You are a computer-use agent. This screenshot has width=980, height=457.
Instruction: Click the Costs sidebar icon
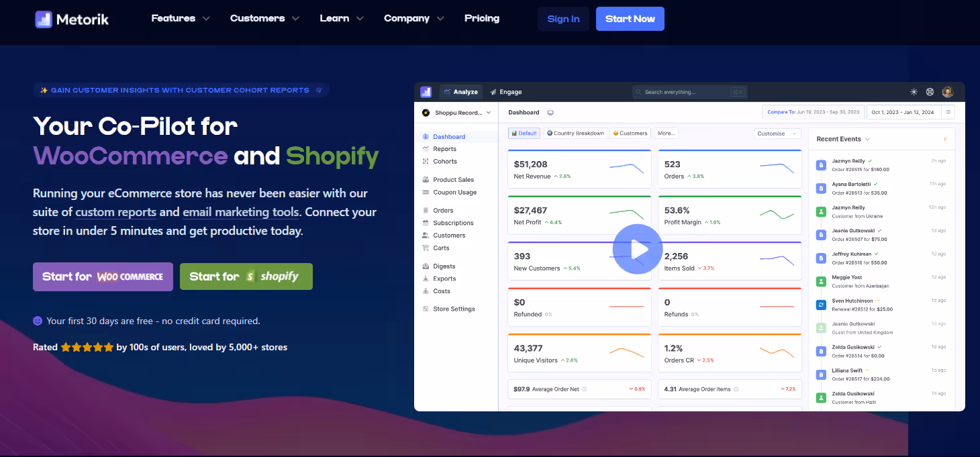tap(426, 291)
